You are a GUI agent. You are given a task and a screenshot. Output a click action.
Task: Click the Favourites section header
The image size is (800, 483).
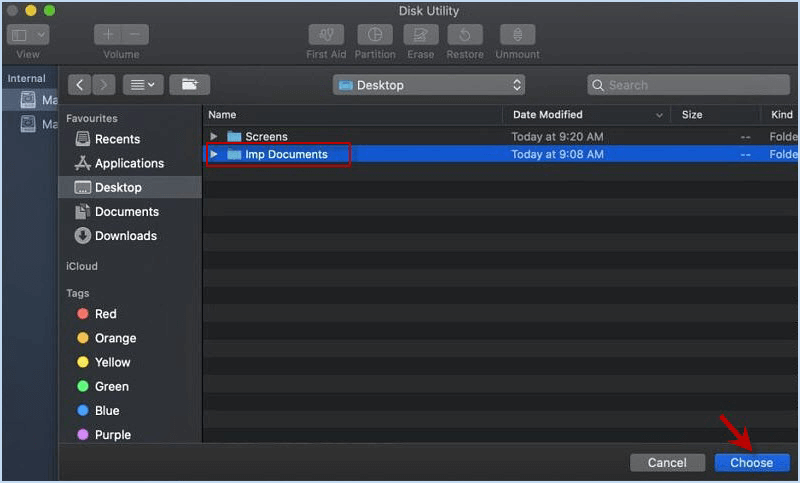click(92, 118)
